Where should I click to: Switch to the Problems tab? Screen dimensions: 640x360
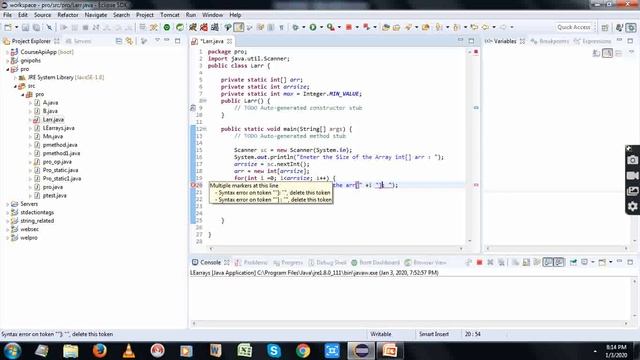251,262
